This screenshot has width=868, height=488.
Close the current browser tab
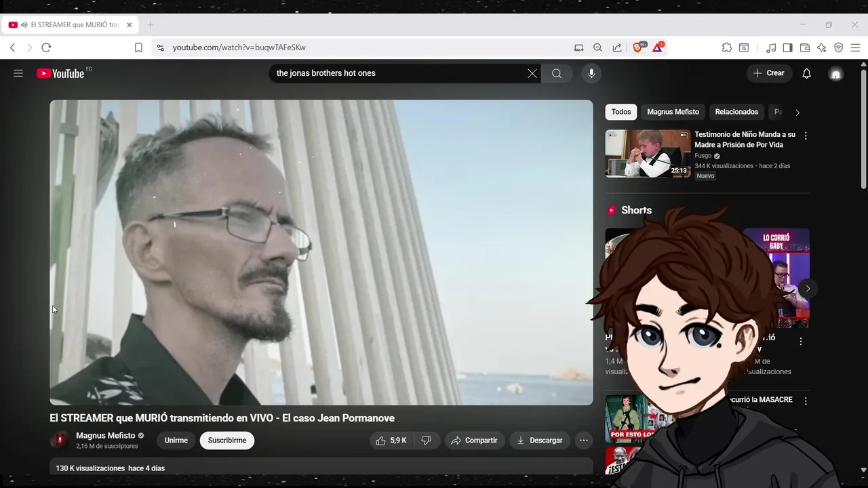pos(130,25)
